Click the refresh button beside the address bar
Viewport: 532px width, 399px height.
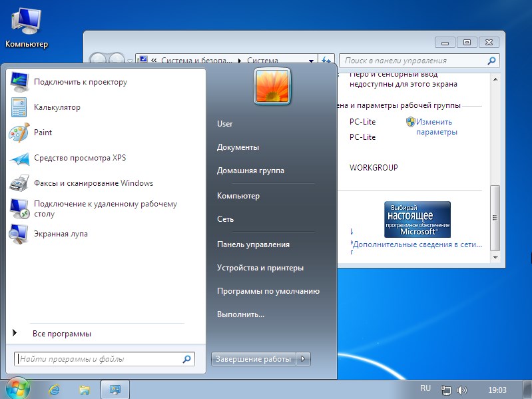(x=326, y=61)
